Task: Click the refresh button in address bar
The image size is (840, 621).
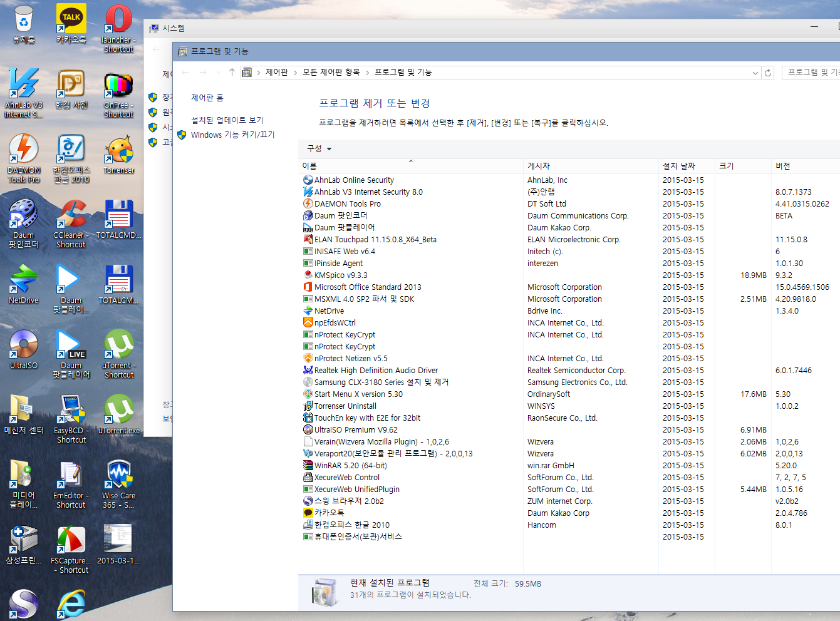Action: point(768,73)
